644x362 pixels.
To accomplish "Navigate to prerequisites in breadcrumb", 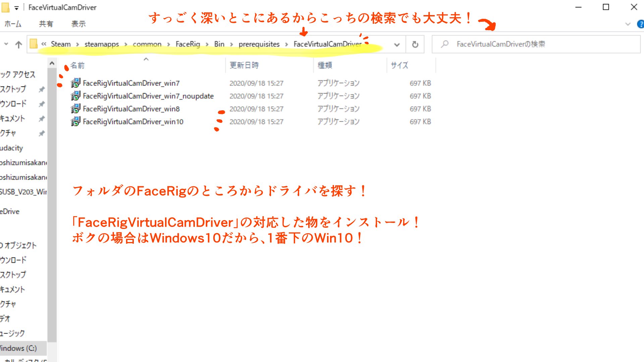I will click(259, 44).
